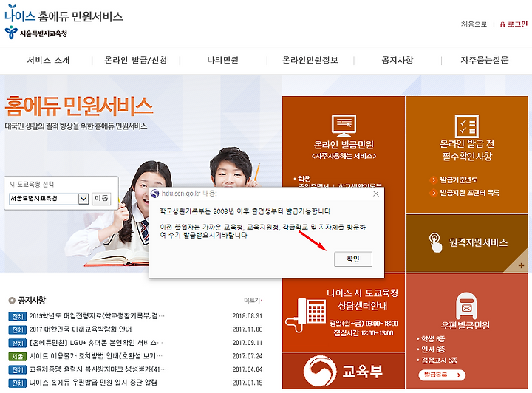The image size is (532, 393).
Task: Click the 이동 button
Action: point(101,199)
